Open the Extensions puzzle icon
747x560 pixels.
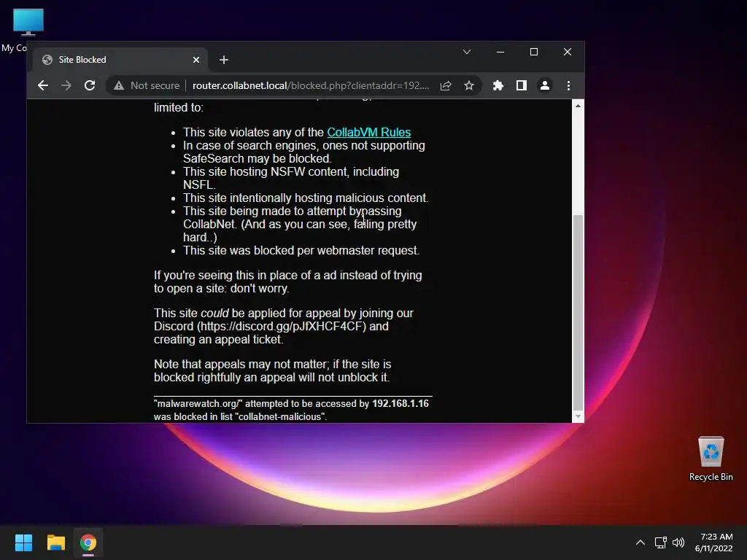click(498, 86)
